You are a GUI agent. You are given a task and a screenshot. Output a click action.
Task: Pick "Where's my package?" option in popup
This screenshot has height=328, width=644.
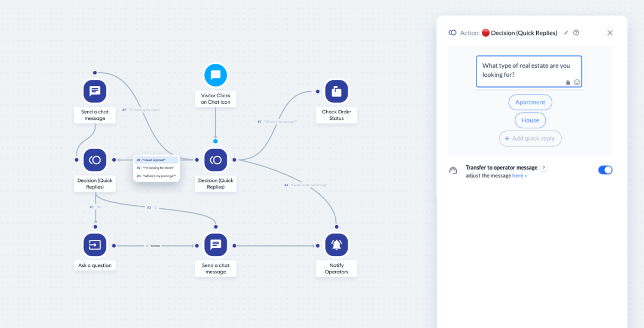156,176
